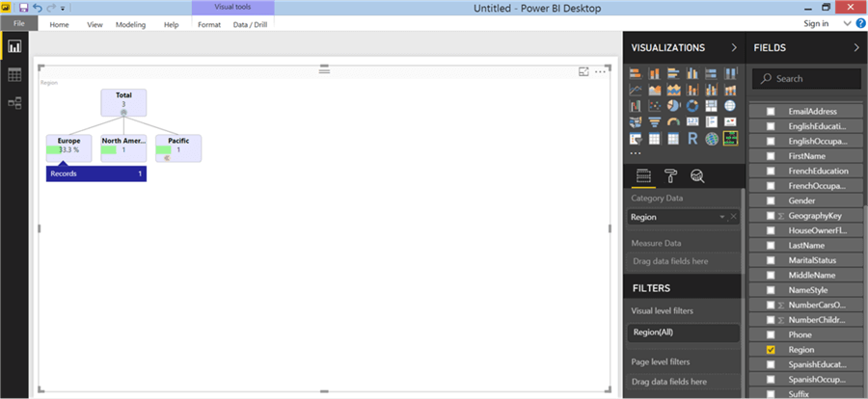Screen dimensions: 868x399
Task: Collapse the Fields pane chevron
Action: point(856,47)
